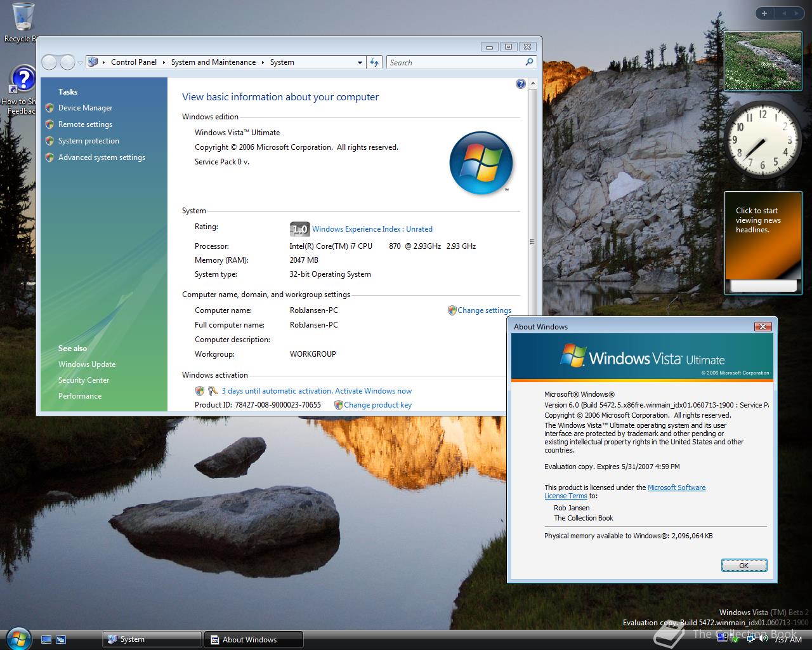Open Device Manager task
The image size is (812, 650).
pyautogui.click(x=86, y=108)
